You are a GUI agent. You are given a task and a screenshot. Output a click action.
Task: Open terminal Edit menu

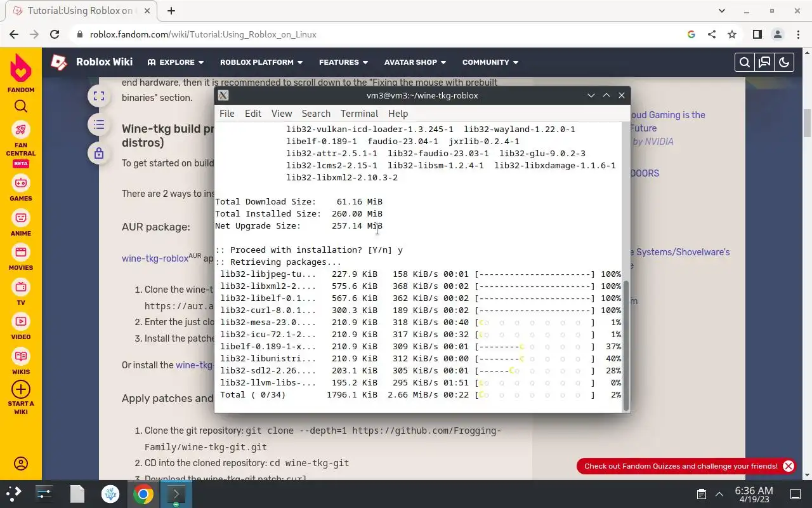click(x=253, y=114)
